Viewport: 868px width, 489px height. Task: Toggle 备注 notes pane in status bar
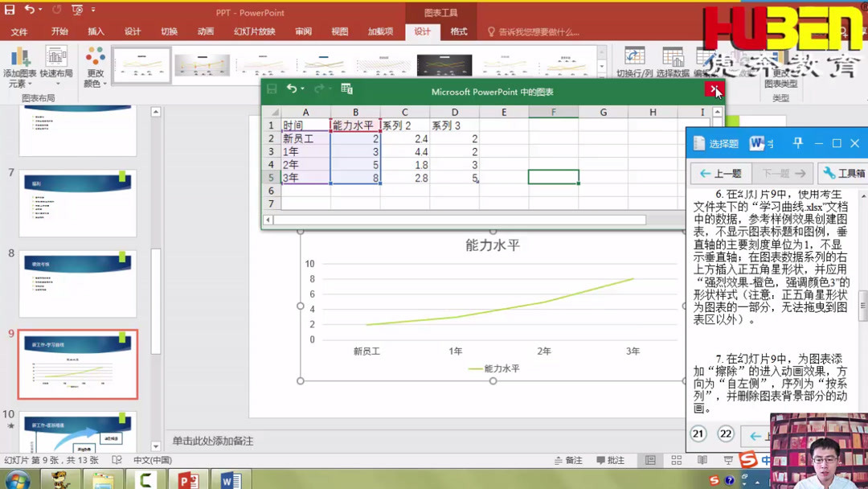568,459
